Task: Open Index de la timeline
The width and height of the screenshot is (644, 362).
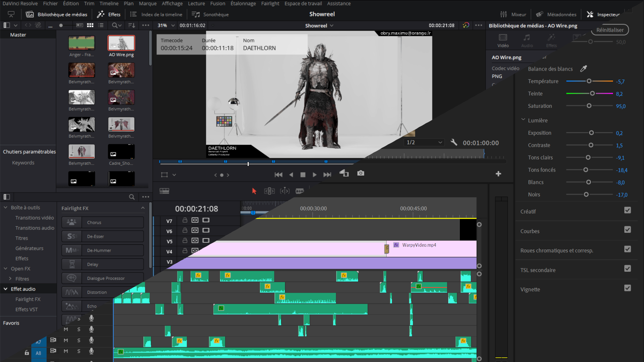Action: tap(156, 14)
